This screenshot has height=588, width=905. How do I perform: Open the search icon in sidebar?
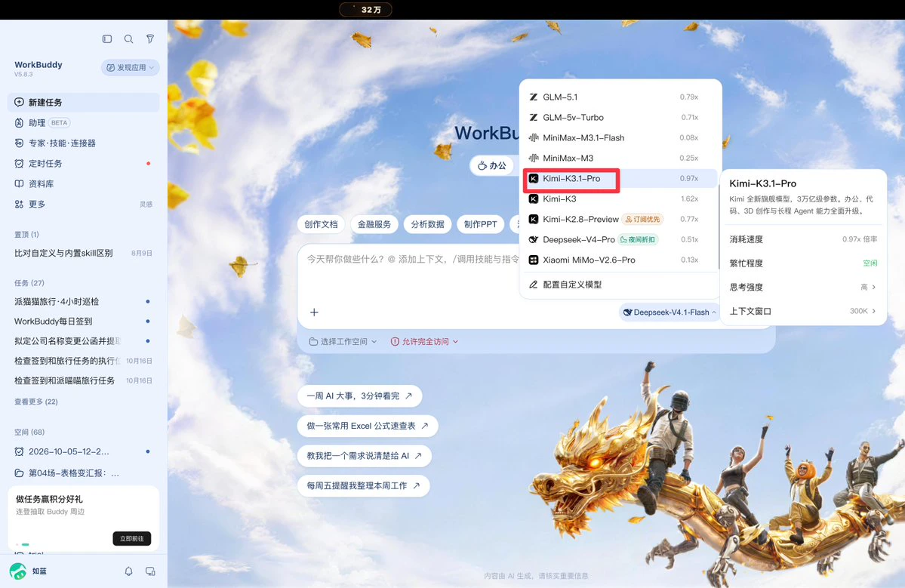coord(129,38)
